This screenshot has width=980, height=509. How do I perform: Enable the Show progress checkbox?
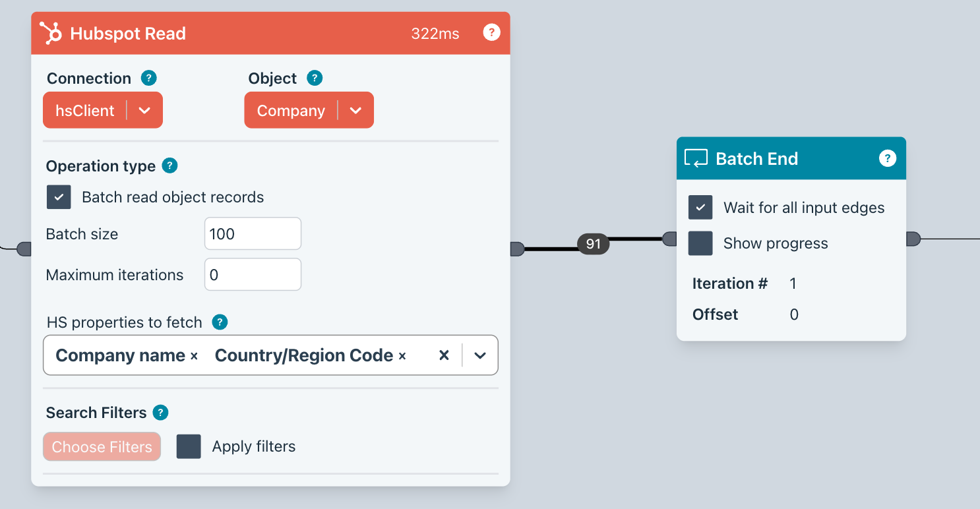[x=700, y=243]
